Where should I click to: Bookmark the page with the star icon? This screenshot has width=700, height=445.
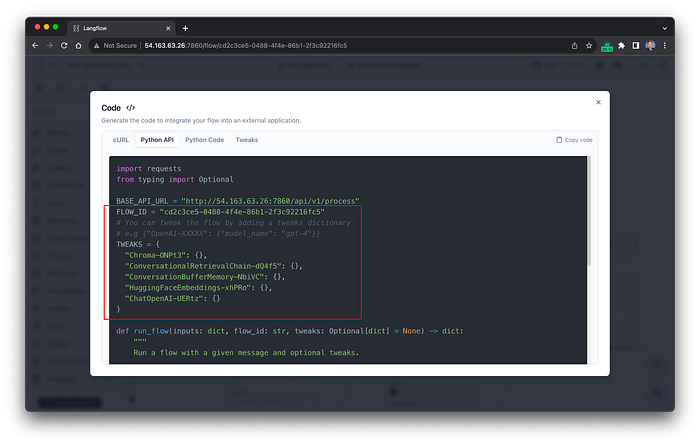(x=589, y=46)
